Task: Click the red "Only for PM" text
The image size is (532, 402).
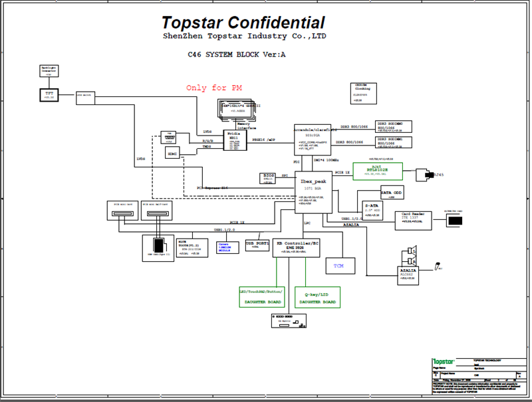Action: click(210, 88)
